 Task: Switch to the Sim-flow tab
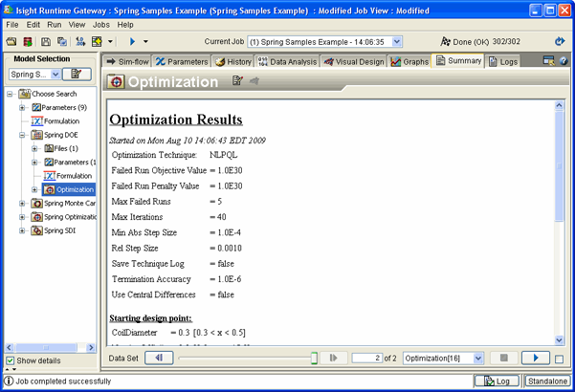127,61
